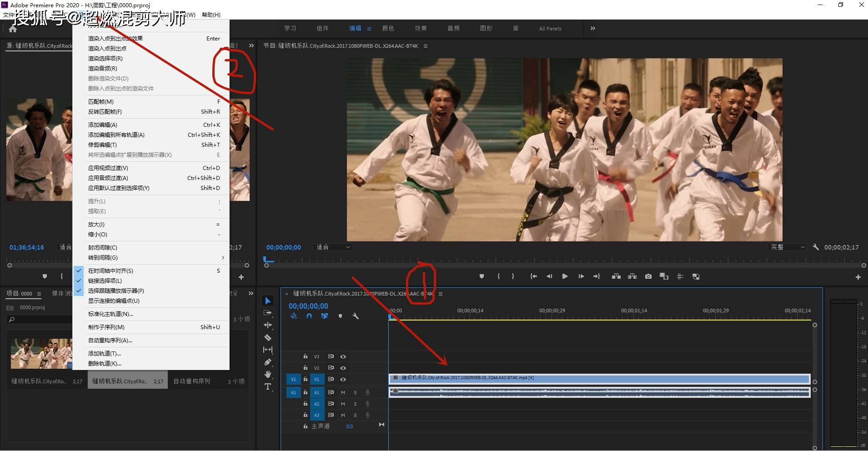Choose 自动重构序列 Auto Reframe Sequence
The image size is (868, 451).
coord(151,341)
